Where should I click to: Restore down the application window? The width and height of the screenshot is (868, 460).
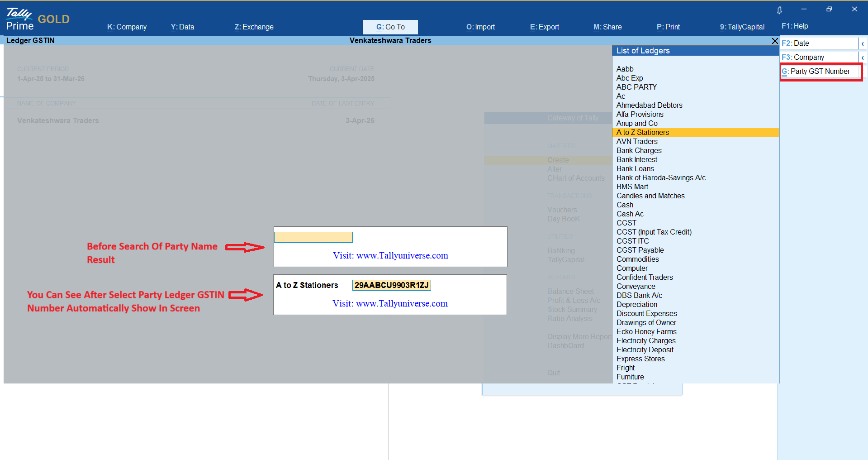pos(829,9)
